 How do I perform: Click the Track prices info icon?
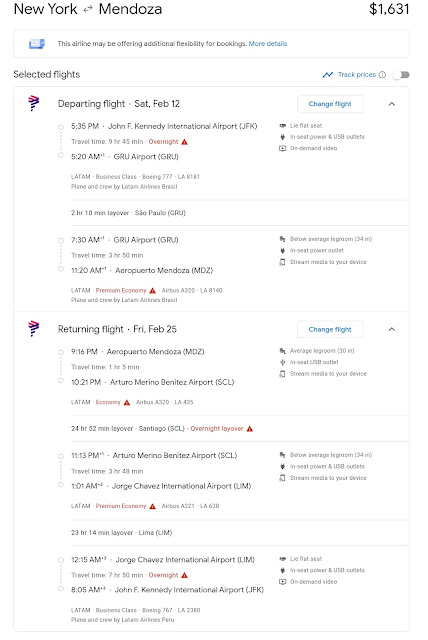pos(382,75)
